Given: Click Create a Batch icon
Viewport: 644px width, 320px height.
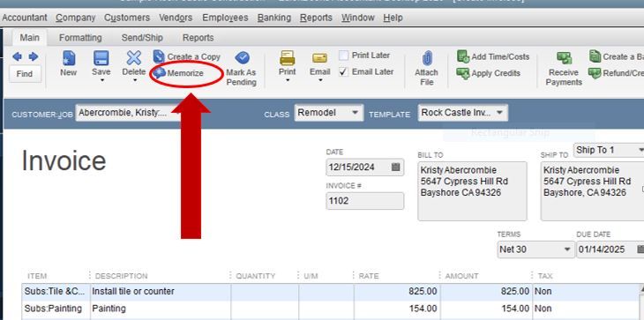Looking at the screenshot, I should [595, 56].
